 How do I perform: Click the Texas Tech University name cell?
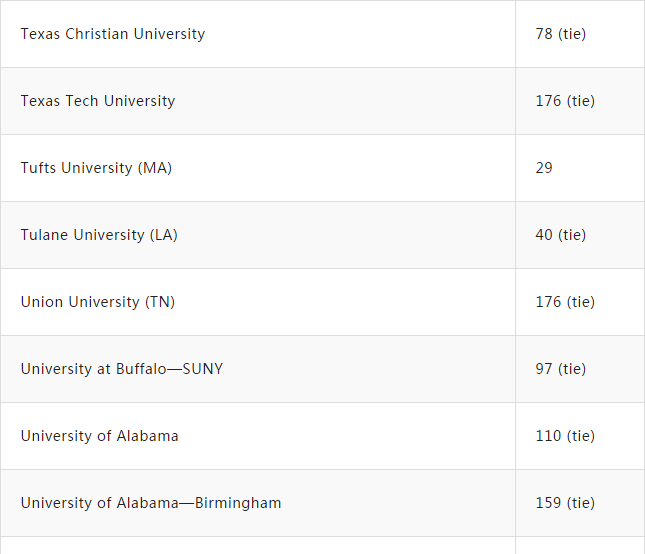pyautogui.click(x=98, y=101)
